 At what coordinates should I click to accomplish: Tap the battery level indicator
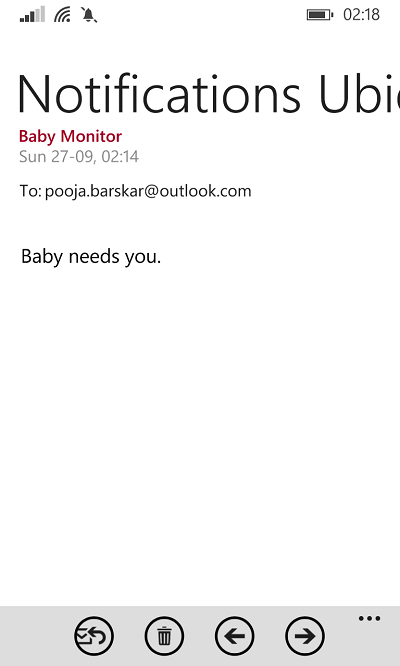click(320, 15)
